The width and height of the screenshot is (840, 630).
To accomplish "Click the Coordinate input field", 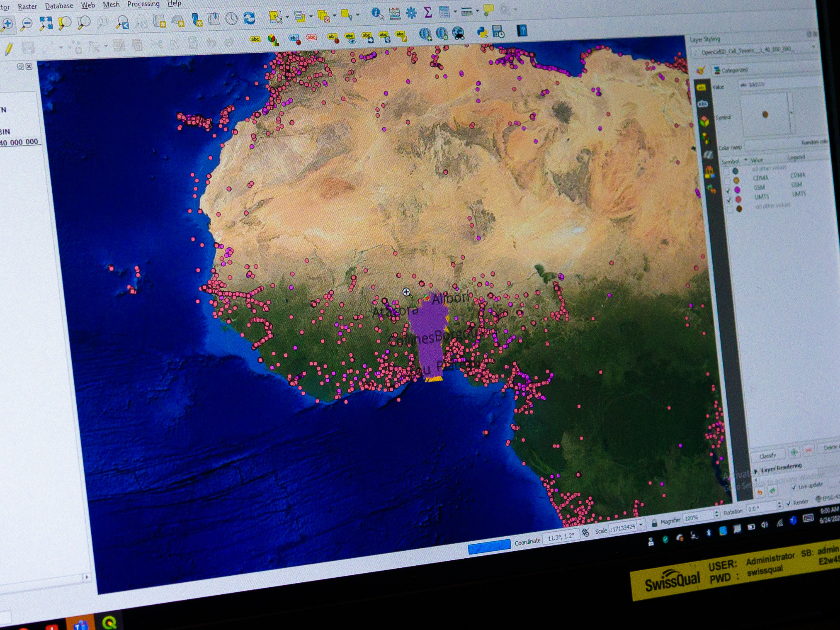I will pyautogui.click(x=561, y=537).
